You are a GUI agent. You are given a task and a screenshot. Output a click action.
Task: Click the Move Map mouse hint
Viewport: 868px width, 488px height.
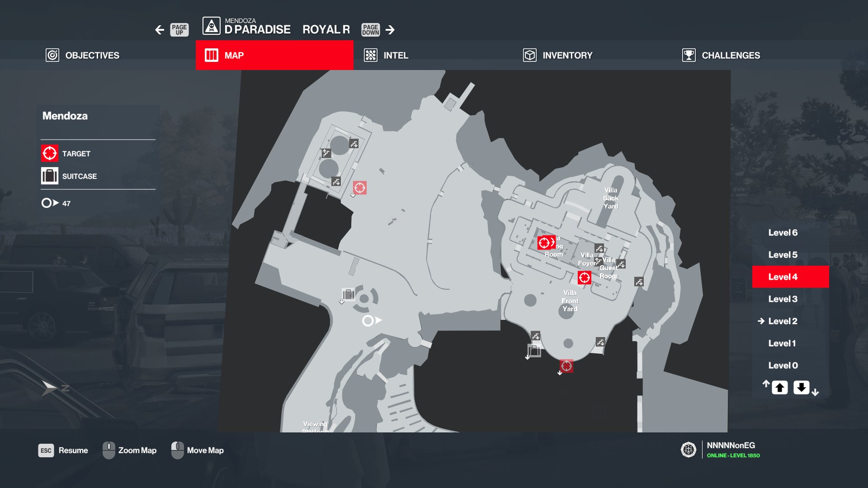[x=198, y=450]
